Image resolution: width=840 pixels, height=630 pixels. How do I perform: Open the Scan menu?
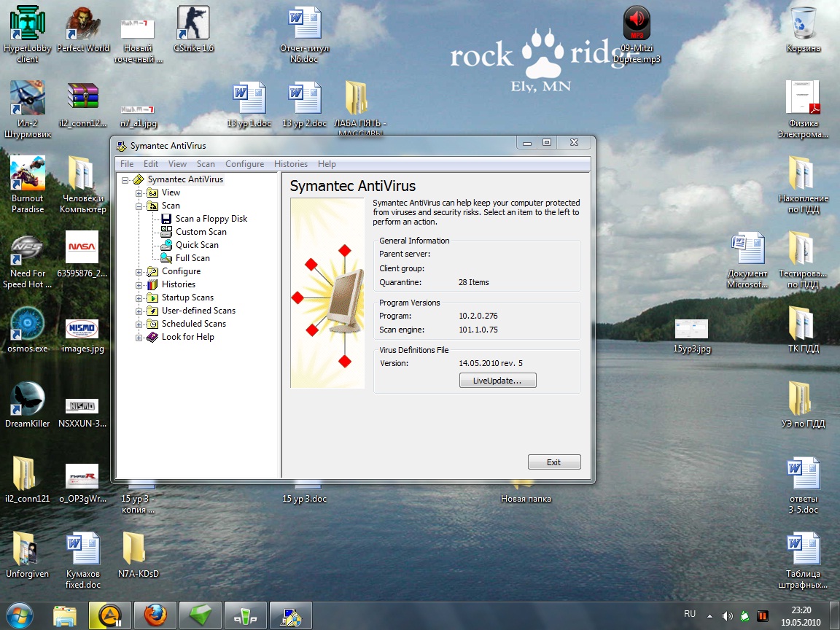pos(206,164)
